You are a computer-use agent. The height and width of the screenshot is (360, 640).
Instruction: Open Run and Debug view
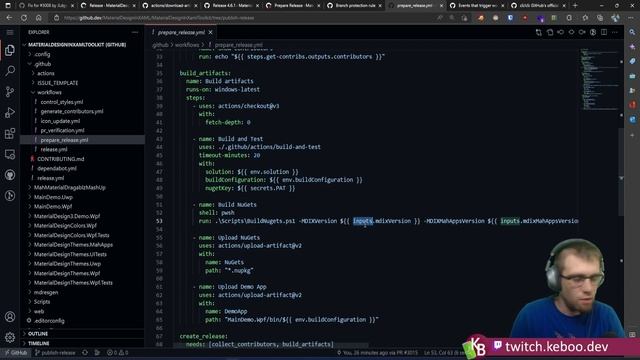point(10,113)
